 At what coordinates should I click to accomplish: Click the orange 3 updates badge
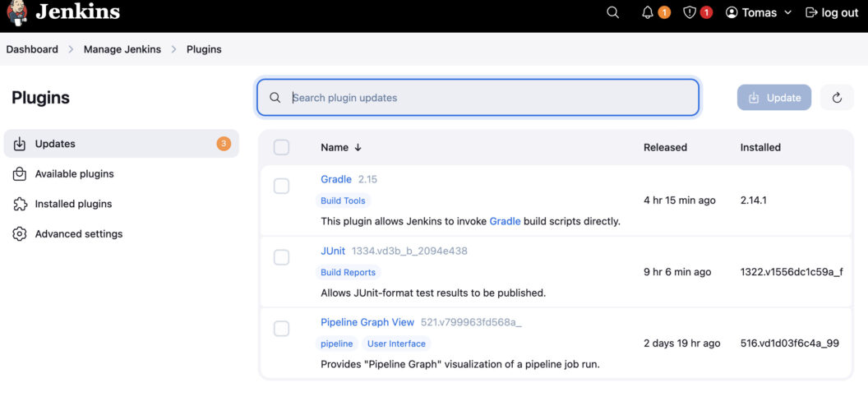[x=224, y=144]
